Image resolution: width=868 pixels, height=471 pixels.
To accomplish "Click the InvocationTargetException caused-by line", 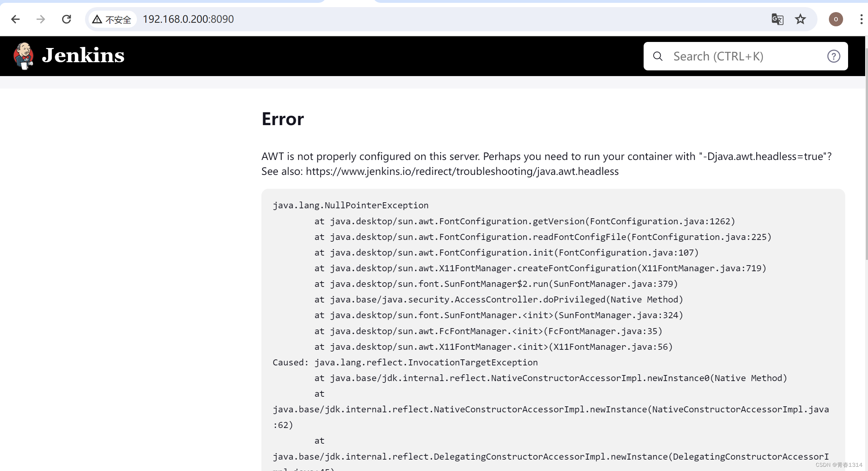I will 405,362.
